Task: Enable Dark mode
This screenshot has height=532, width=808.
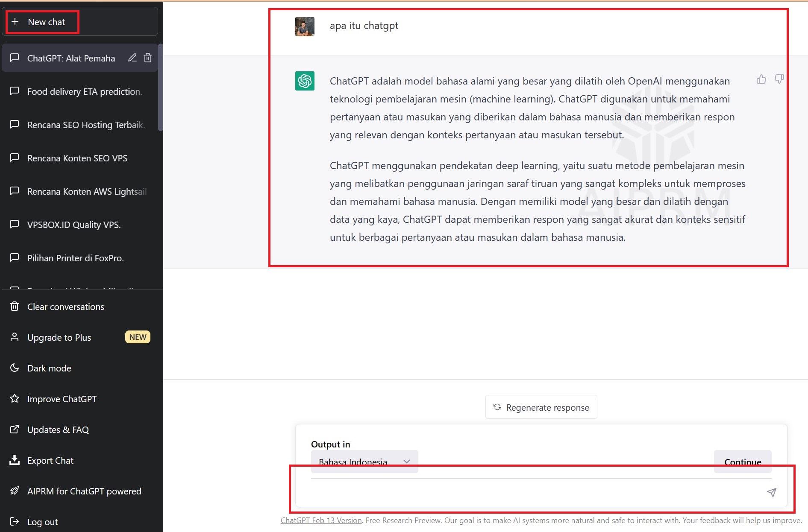Action: coord(49,368)
